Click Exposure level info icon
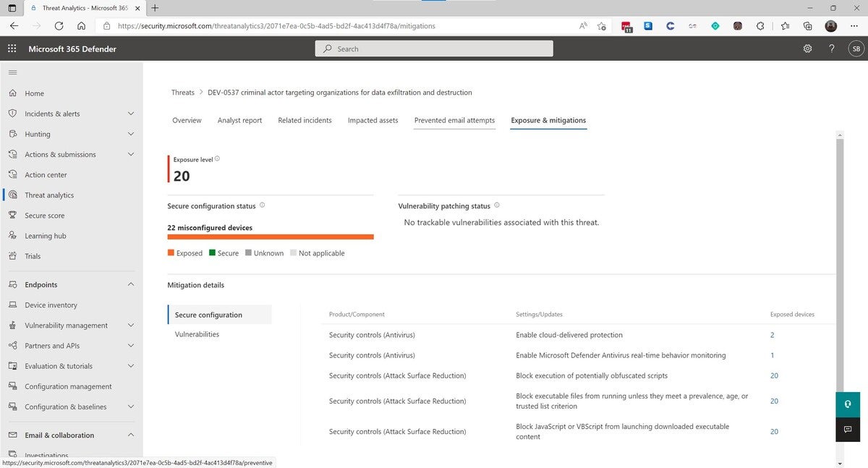 point(217,158)
